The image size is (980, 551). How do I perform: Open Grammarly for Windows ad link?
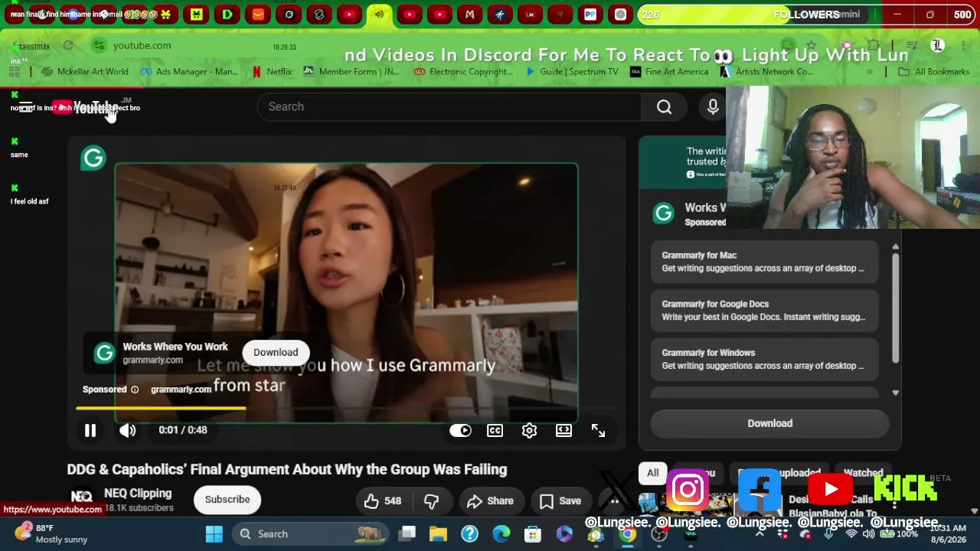click(765, 359)
